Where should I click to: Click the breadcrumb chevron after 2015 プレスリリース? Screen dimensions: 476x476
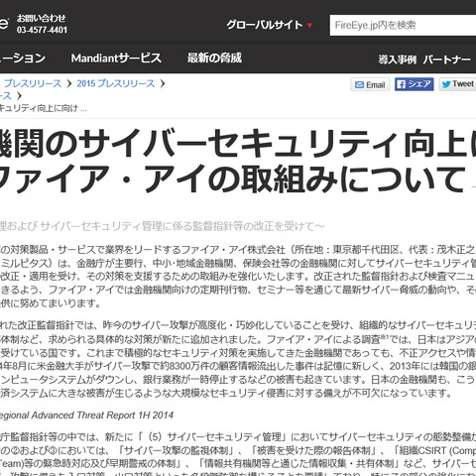[x=163, y=83]
